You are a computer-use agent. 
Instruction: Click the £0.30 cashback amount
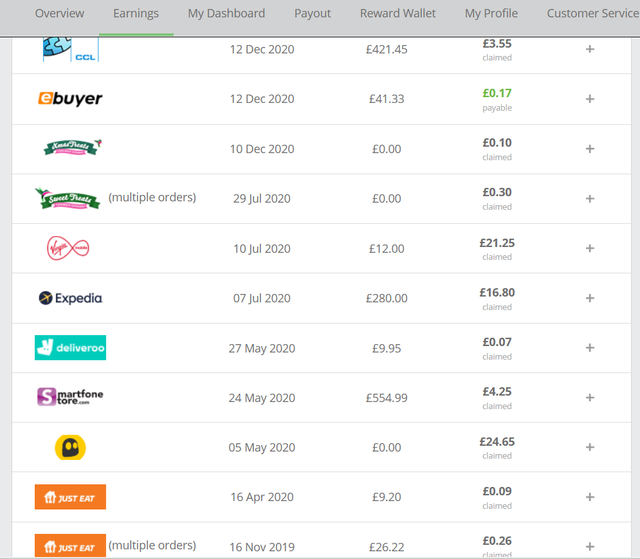497,192
